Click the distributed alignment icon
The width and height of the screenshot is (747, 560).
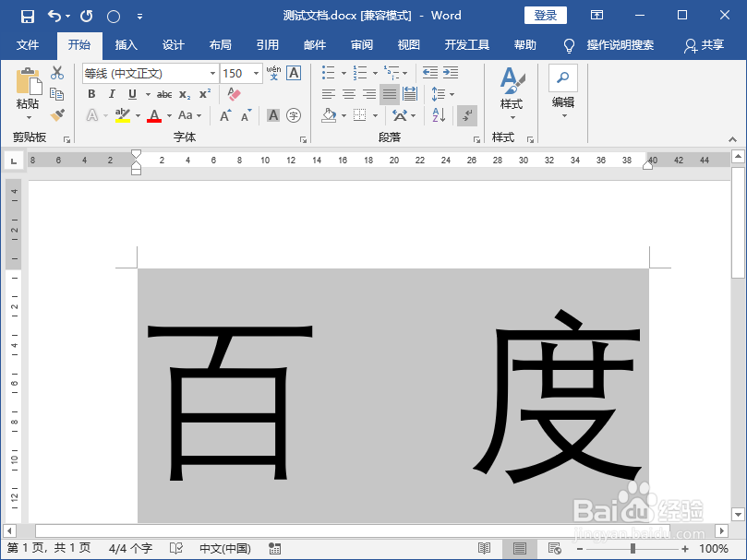pyautogui.click(x=410, y=94)
